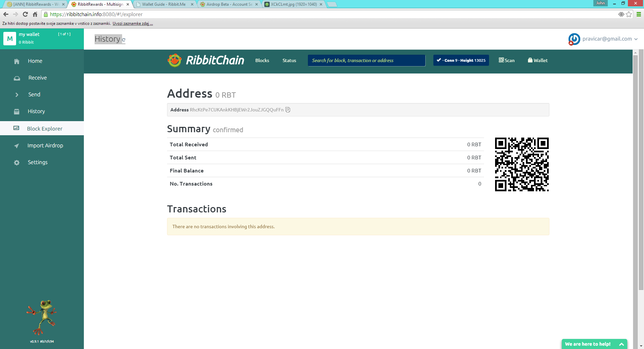Click the refresh icon beside History heading
This screenshot has height=349, width=644.
tap(123, 40)
